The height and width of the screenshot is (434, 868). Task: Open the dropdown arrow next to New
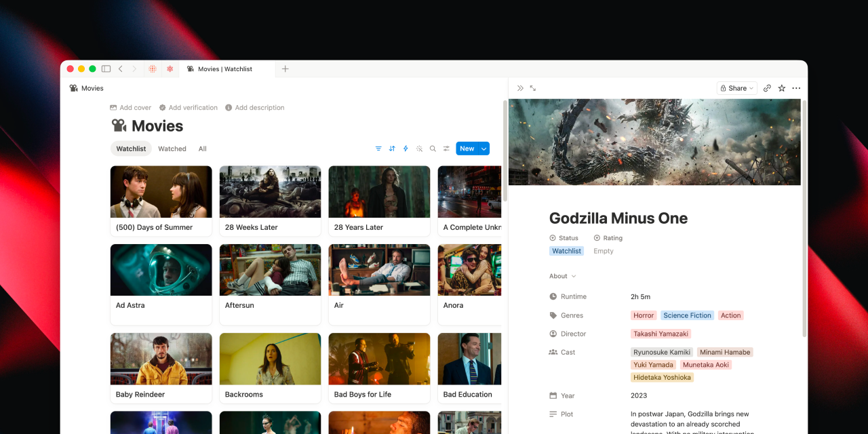[x=484, y=149]
